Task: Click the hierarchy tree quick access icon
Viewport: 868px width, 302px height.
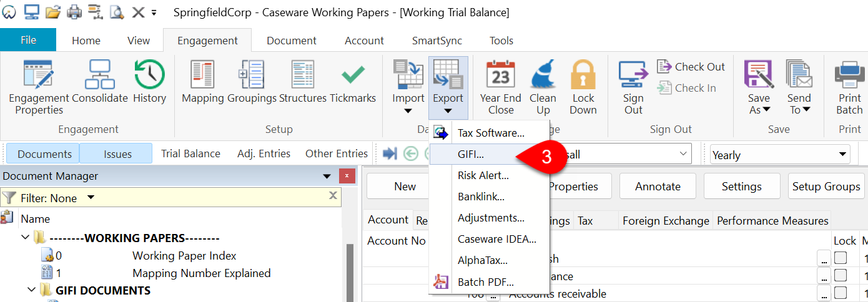Action: (x=95, y=12)
